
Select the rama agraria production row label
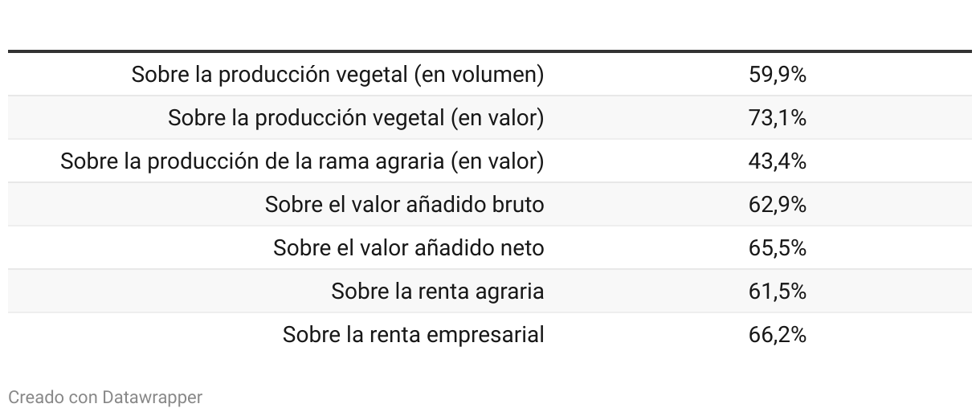click(x=302, y=161)
